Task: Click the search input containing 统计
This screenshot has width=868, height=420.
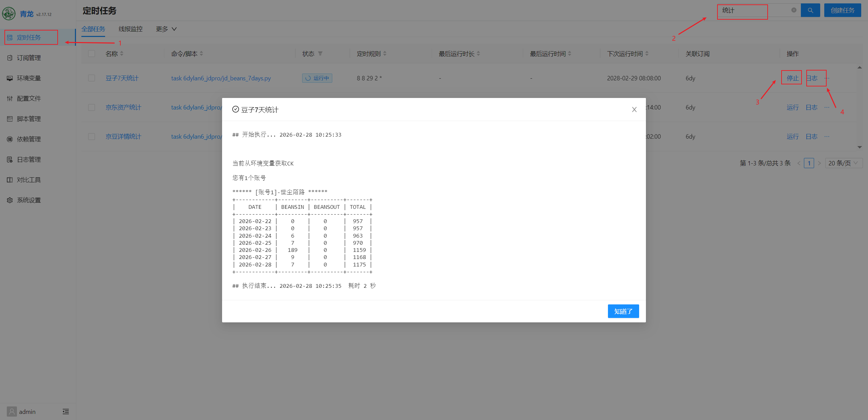Action: click(742, 11)
